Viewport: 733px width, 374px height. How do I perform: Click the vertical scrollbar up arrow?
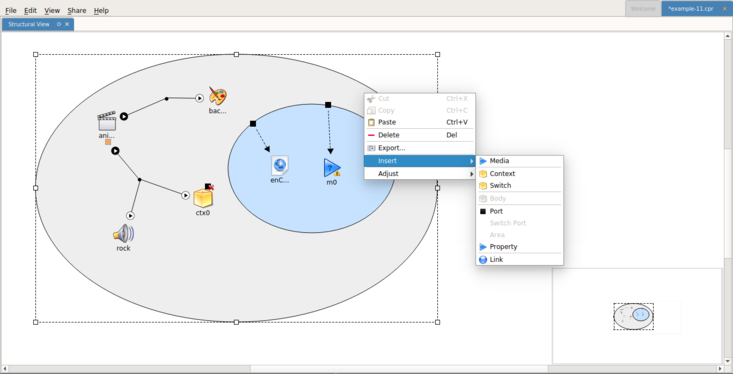point(728,36)
